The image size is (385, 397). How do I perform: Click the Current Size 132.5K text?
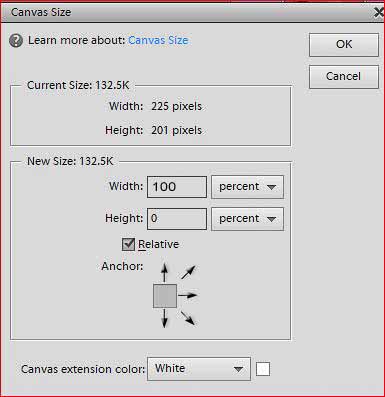click(x=78, y=85)
